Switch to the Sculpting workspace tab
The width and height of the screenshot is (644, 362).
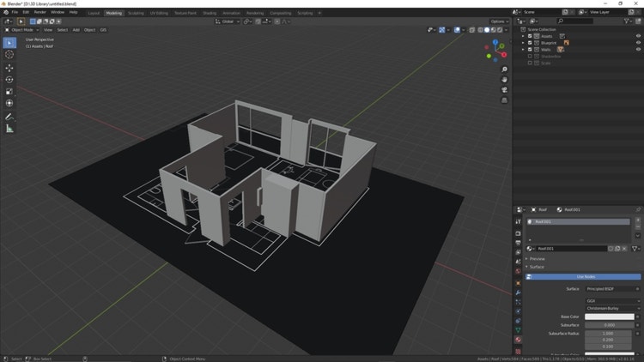click(136, 13)
